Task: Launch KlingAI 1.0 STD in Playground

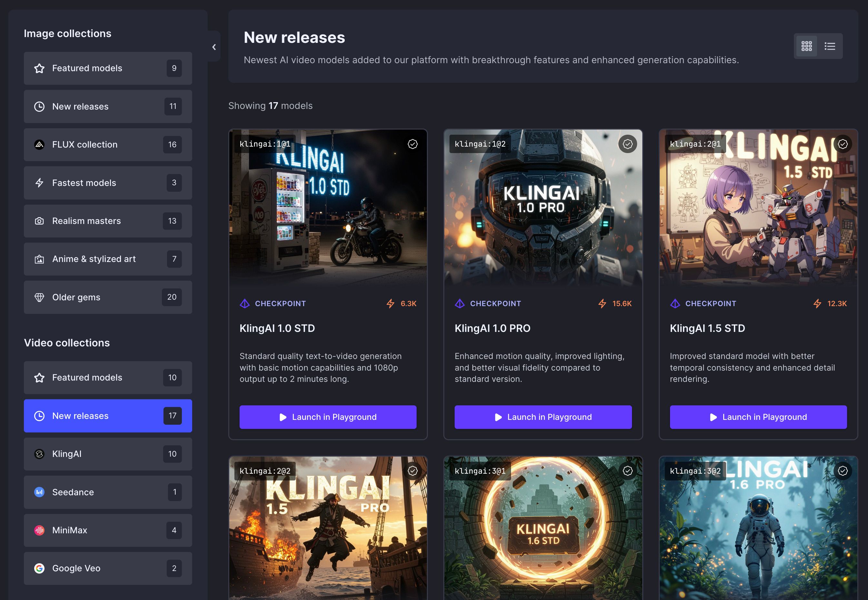Action: [328, 417]
